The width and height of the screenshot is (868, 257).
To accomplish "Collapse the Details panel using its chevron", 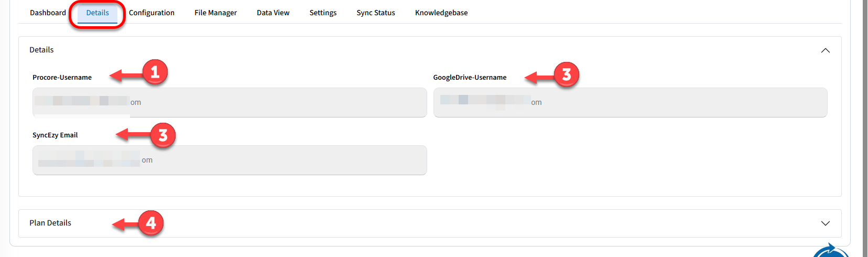I will [x=825, y=50].
